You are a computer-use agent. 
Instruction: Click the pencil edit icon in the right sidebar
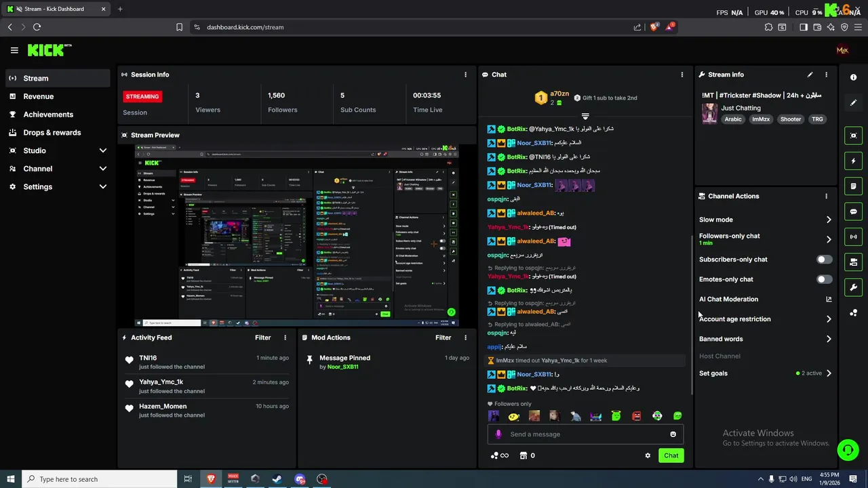coord(854,103)
